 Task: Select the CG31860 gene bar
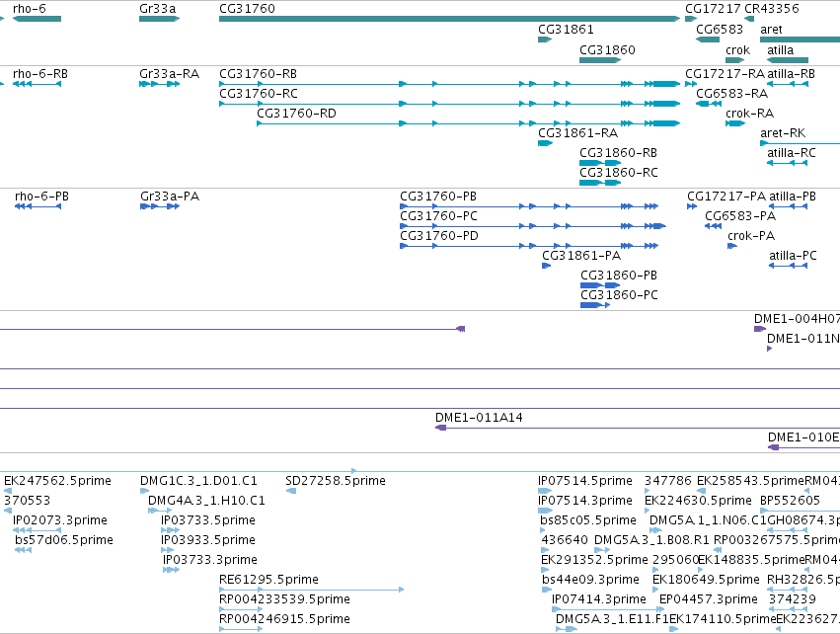pyautogui.click(x=600, y=60)
